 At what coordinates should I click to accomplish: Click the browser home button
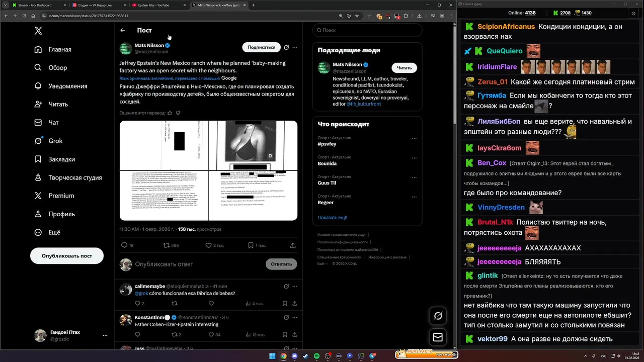point(33,16)
